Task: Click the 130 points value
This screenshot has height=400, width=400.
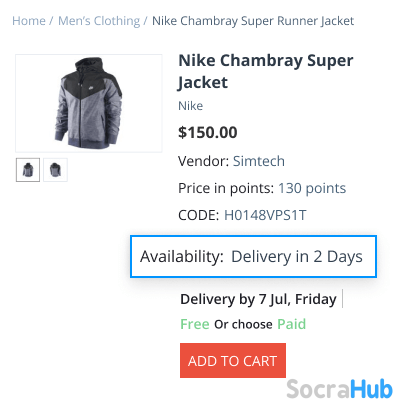Action: (312, 188)
